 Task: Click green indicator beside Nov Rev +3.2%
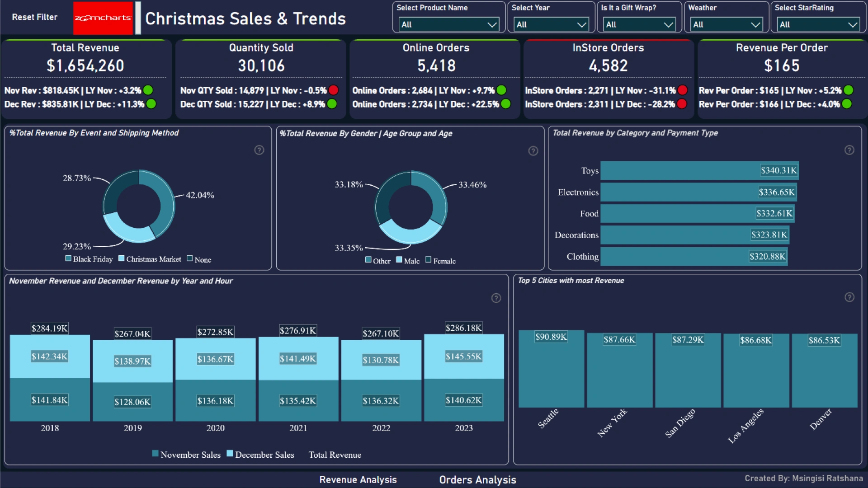148,90
